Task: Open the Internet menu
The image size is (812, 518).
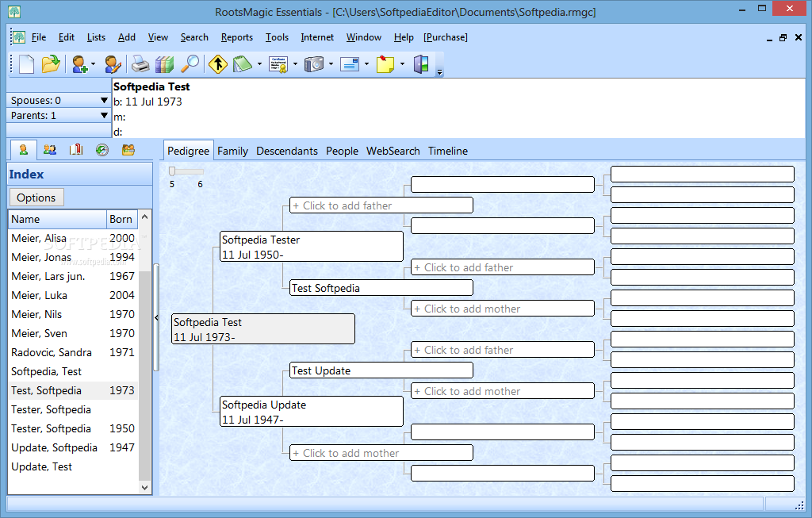Action: coord(317,37)
